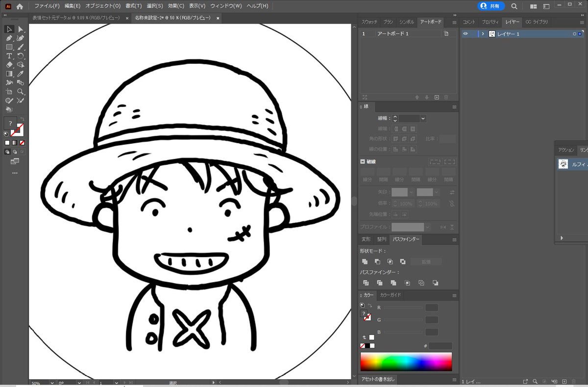Click Intersect shape mode icon
Viewport: 588px width, 387px height.
click(x=390, y=262)
